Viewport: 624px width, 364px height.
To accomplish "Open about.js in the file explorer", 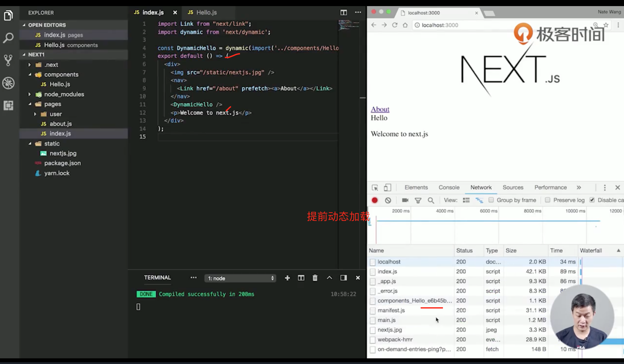I will [61, 124].
